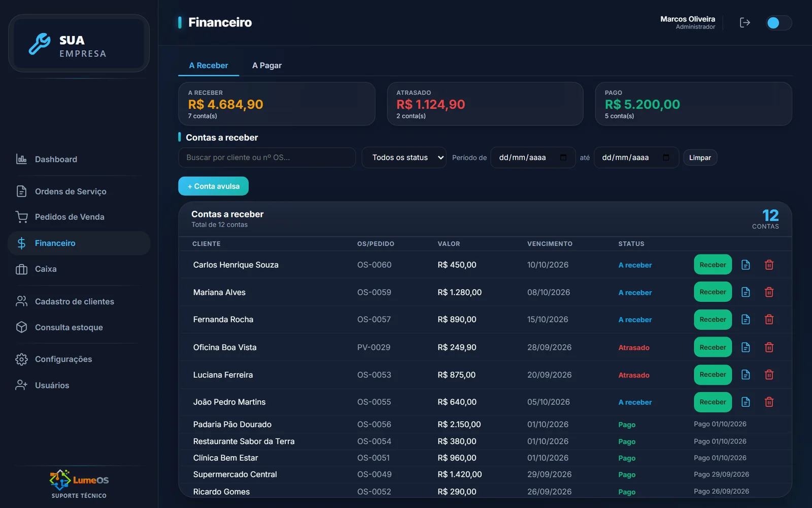
Task: Delete the Carlos Henrique Souza account
Action: pos(769,265)
